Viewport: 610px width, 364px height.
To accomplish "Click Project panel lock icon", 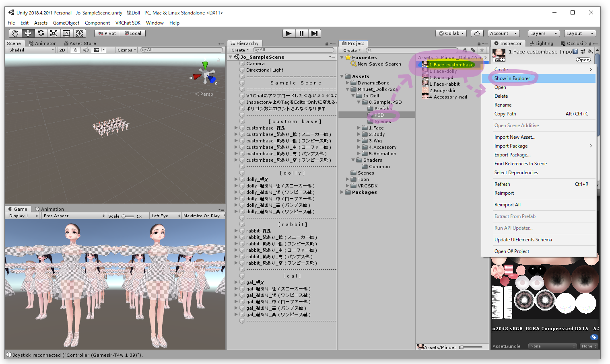I will point(479,43).
